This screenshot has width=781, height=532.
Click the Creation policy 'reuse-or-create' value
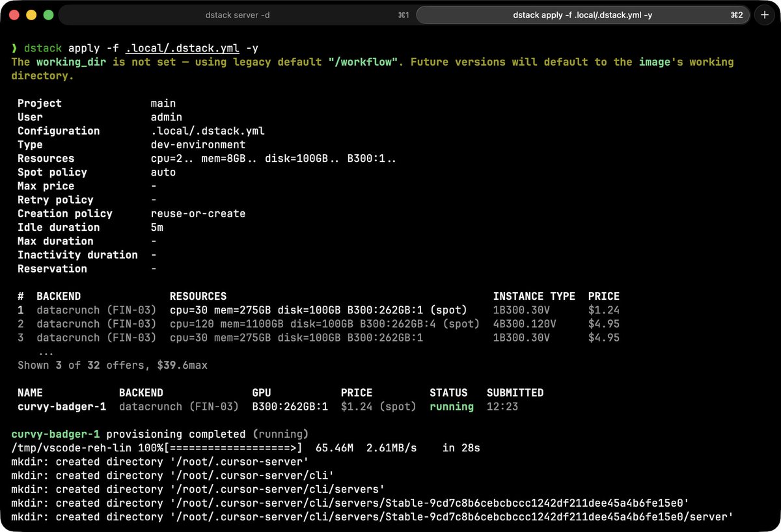(199, 213)
